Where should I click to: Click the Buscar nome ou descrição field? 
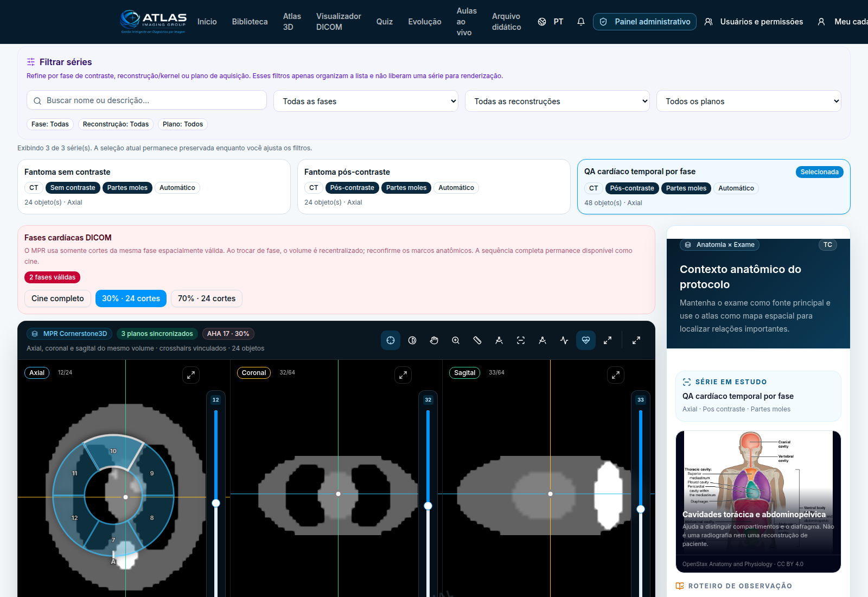(146, 100)
